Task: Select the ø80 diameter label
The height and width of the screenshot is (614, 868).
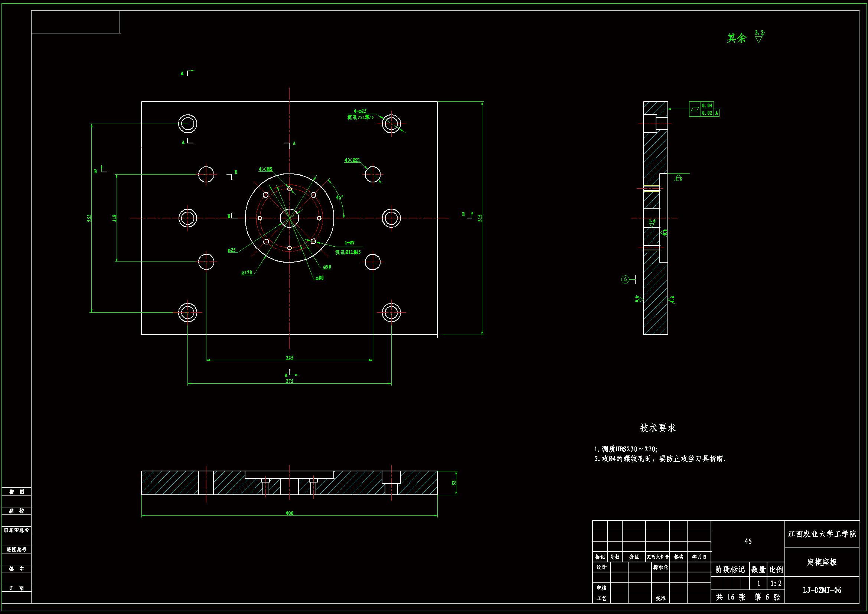Action: click(x=319, y=278)
